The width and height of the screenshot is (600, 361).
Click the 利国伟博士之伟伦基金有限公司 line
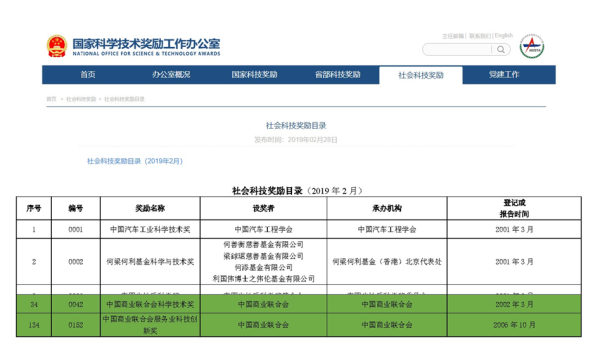[263, 279]
